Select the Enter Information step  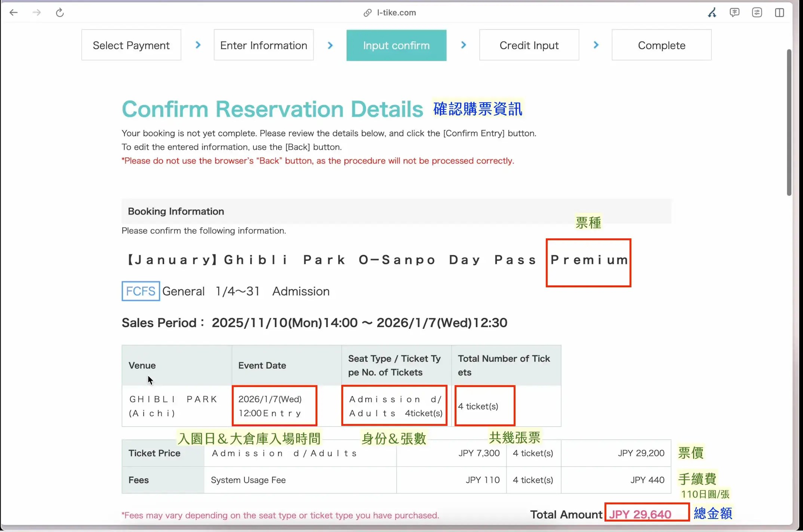tap(264, 45)
